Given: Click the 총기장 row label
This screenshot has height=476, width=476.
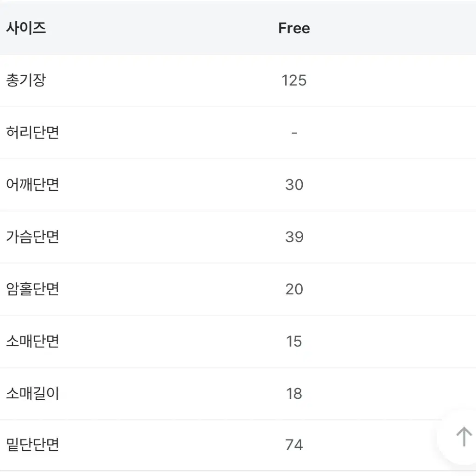Looking at the screenshot, I should tap(26, 80).
